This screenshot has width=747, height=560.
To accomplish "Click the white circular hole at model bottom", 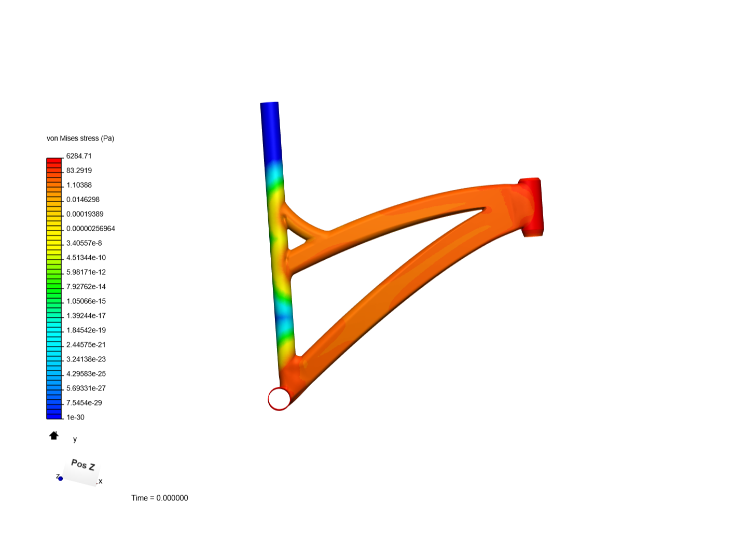I will point(279,399).
